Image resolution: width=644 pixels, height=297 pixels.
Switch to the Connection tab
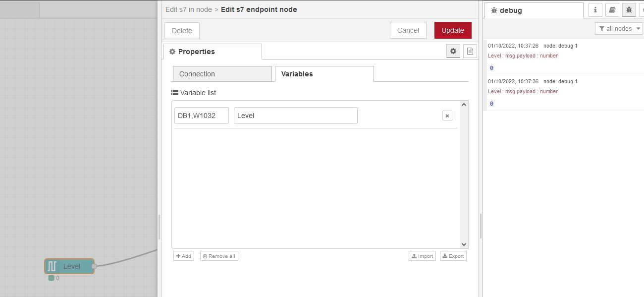click(222, 74)
